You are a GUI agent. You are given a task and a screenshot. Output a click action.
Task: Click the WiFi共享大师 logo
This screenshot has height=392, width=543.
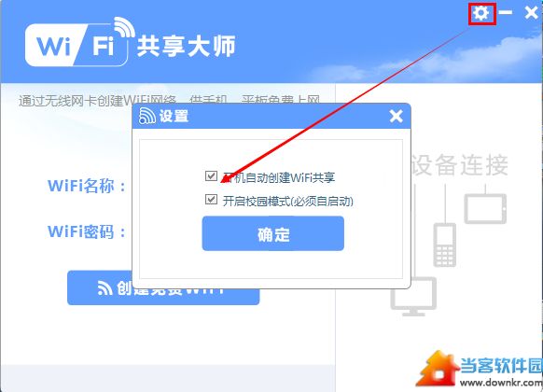(131, 42)
